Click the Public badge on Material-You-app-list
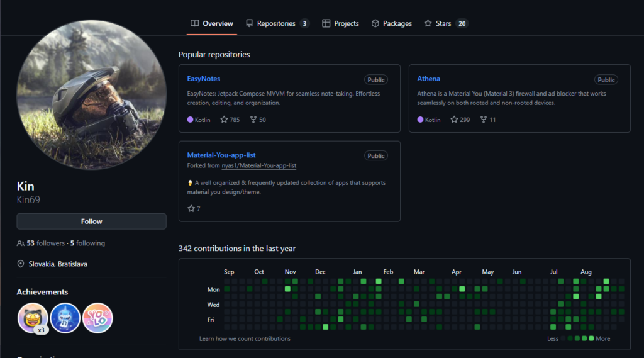 [376, 156]
